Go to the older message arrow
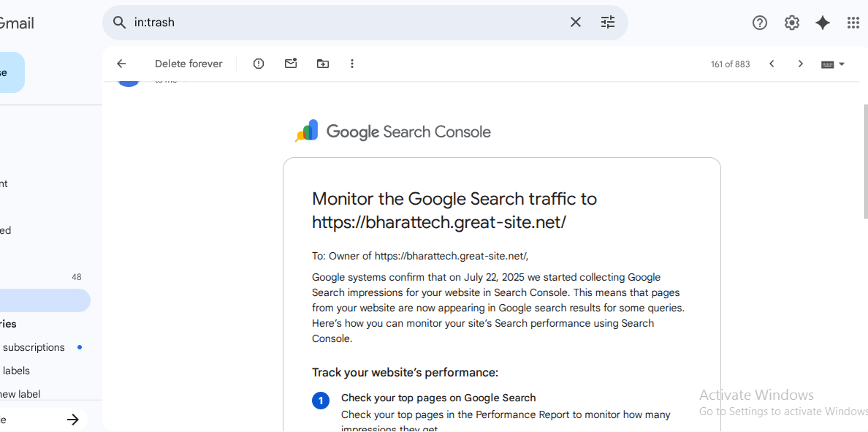 (x=801, y=64)
